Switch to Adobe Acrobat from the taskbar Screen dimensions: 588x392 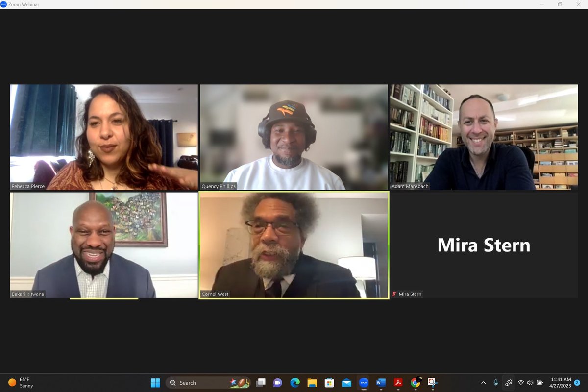point(398,383)
